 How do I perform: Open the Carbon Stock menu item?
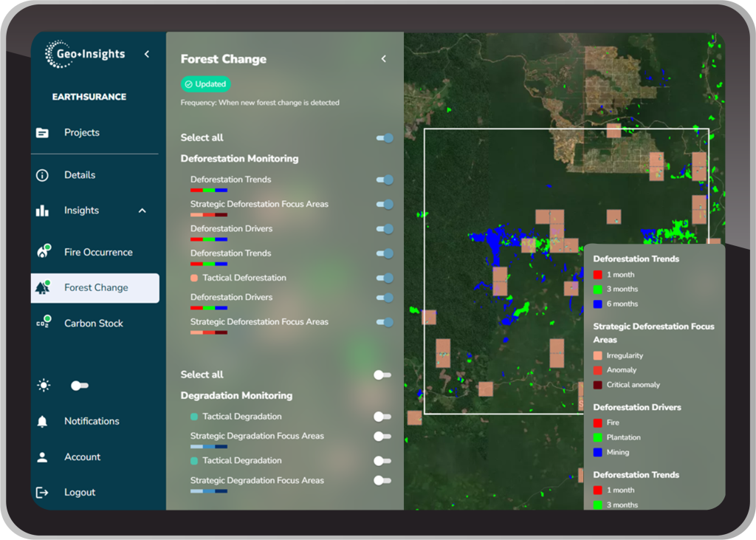pos(93,324)
